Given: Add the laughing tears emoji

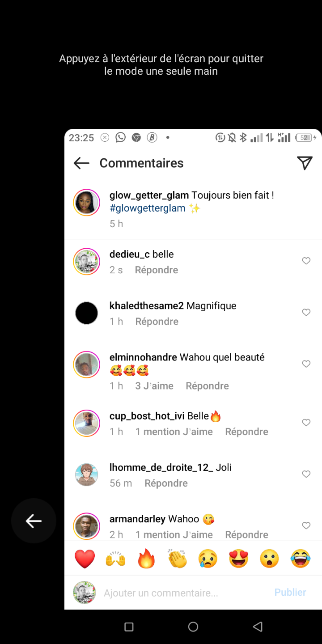Looking at the screenshot, I should (300, 559).
